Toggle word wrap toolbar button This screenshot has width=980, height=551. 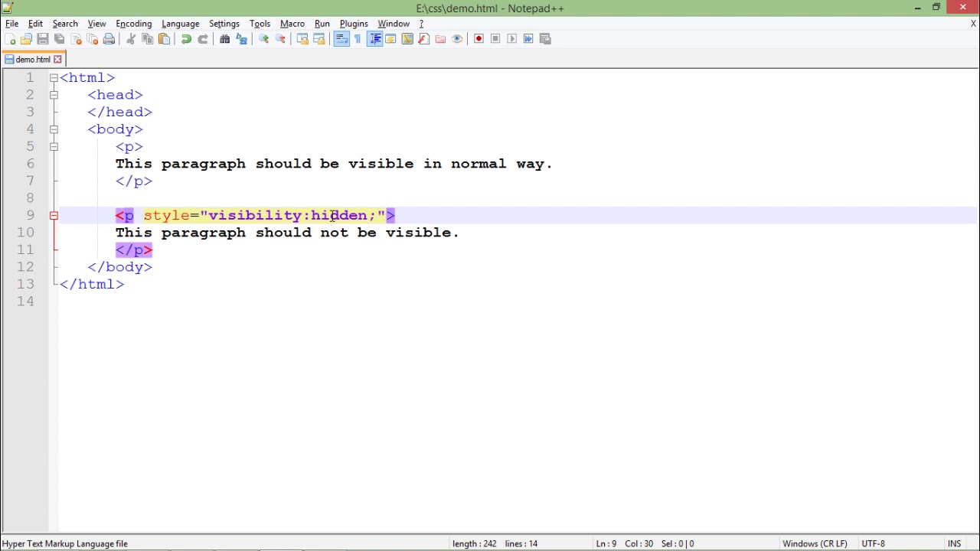(x=341, y=39)
